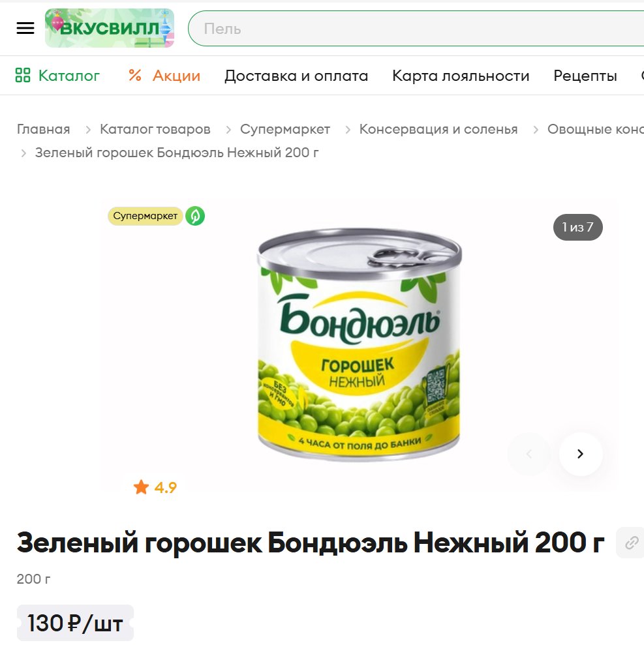
Task: Open Рецепты section
Action: pyautogui.click(x=585, y=76)
